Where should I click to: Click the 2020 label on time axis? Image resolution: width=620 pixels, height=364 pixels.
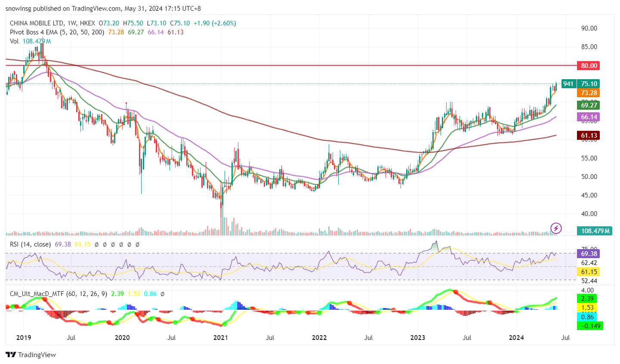123,338
